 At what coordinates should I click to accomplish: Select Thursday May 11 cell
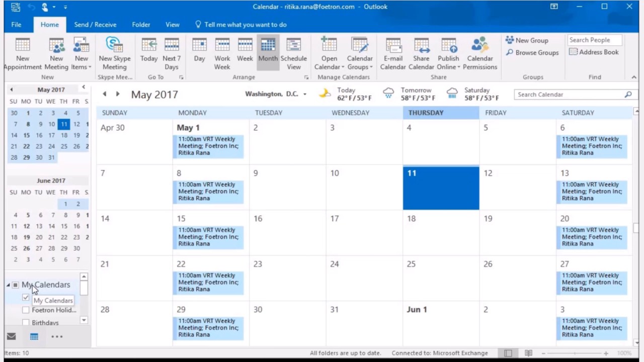pos(441,187)
